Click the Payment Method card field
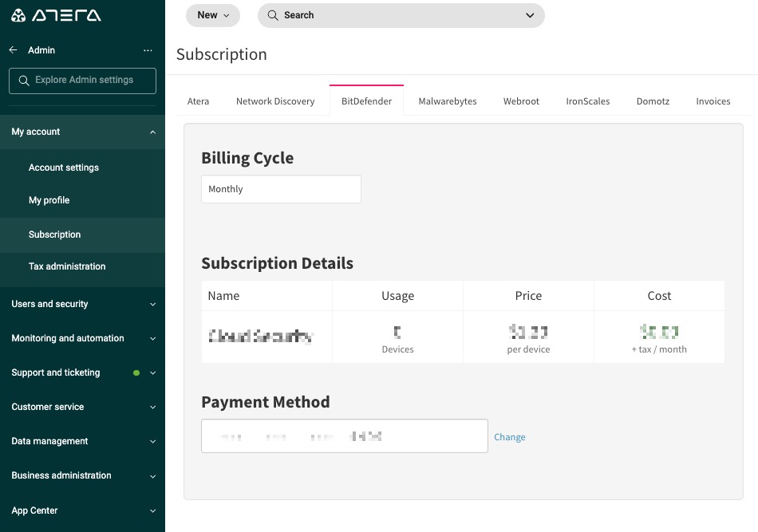This screenshot has width=758, height=532. [x=344, y=435]
